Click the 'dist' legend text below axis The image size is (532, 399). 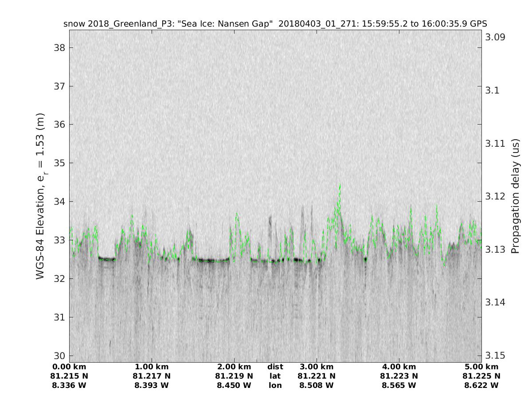point(275,367)
